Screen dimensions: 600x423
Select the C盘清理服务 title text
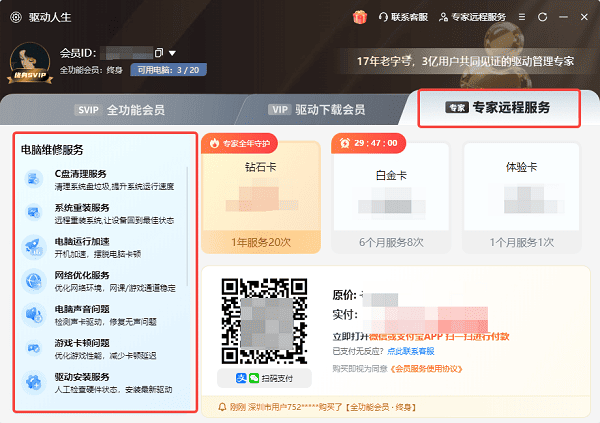pos(80,174)
